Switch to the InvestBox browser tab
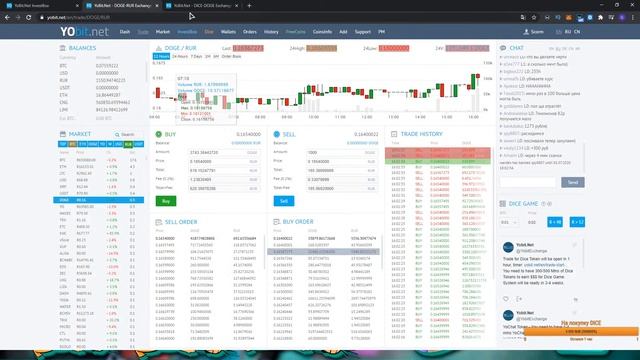This screenshot has height=360, width=640. tap(41, 6)
